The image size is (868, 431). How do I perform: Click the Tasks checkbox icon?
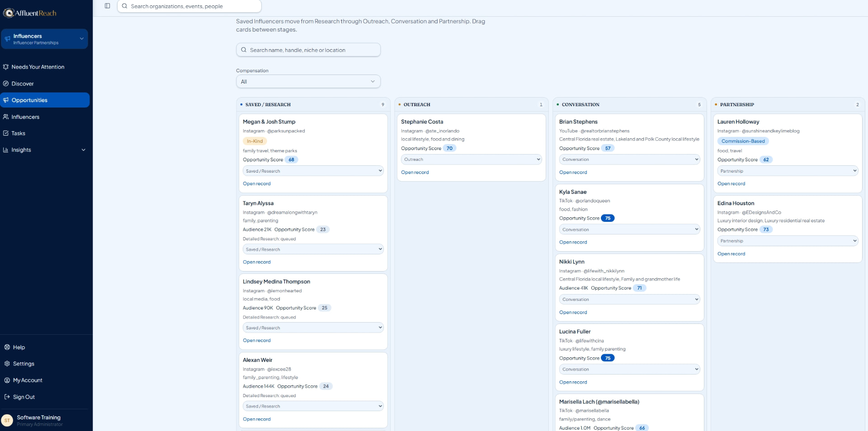[x=6, y=133]
